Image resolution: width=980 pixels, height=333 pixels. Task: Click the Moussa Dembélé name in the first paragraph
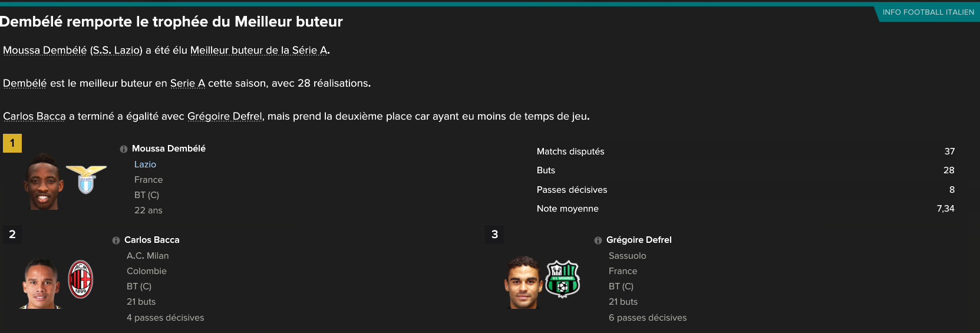(45, 50)
